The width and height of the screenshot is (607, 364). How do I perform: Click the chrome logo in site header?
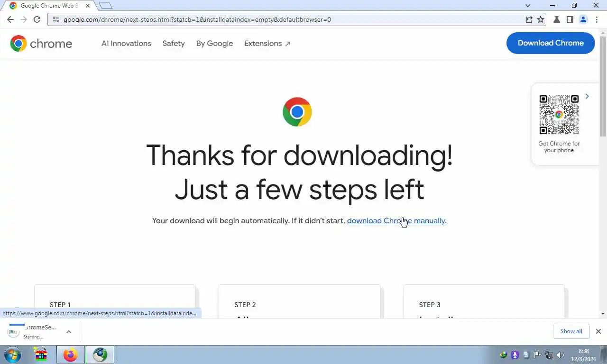click(x=41, y=44)
